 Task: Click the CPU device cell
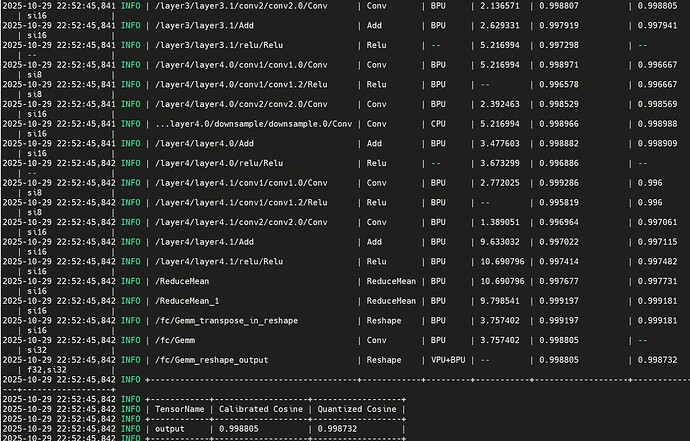tap(438, 124)
